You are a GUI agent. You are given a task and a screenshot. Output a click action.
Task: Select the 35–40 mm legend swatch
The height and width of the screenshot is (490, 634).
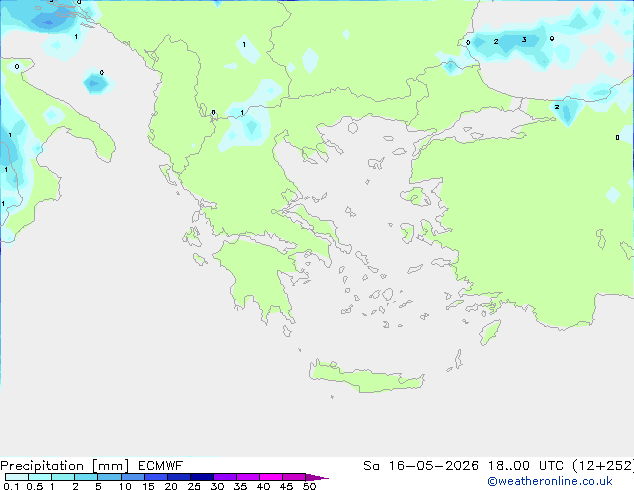point(248,477)
